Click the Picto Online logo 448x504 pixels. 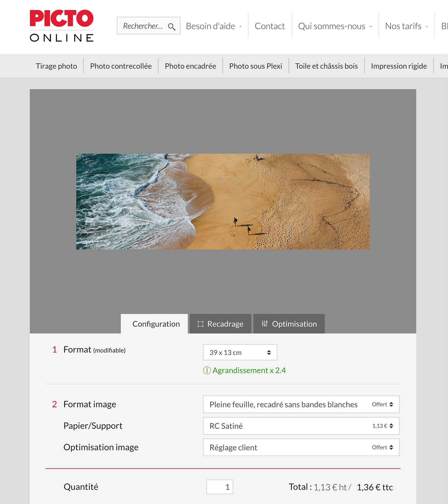coord(61,26)
